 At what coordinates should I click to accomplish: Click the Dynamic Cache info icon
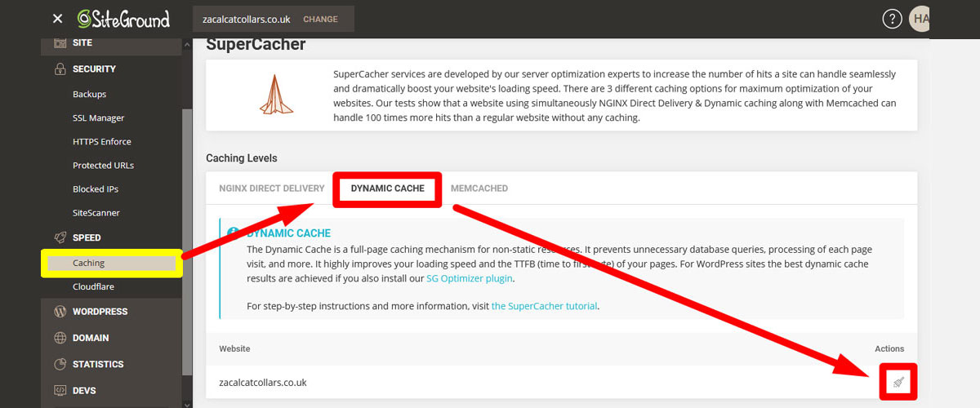[x=234, y=233]
